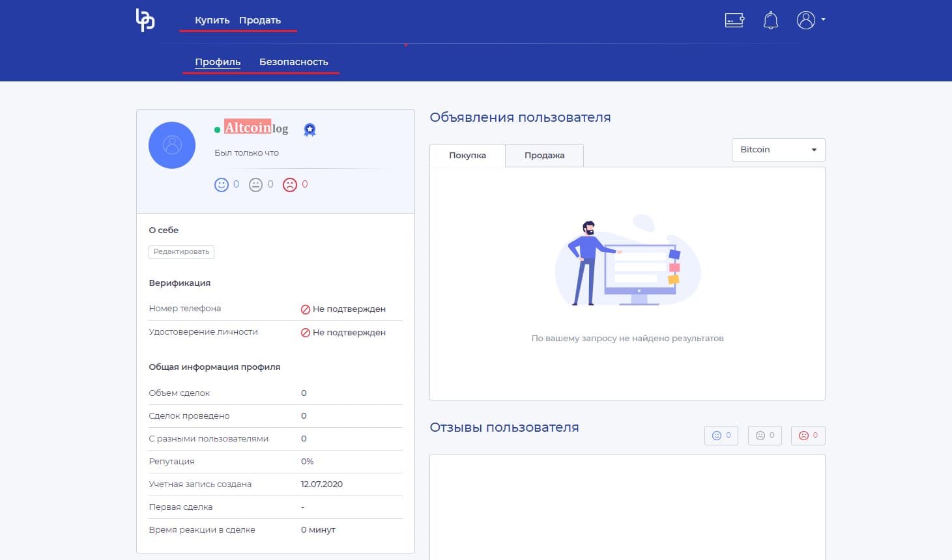Screen dimensions: 952x560
Task: Click the 'Был только что' status text
Action: click(x=247, y=153)
